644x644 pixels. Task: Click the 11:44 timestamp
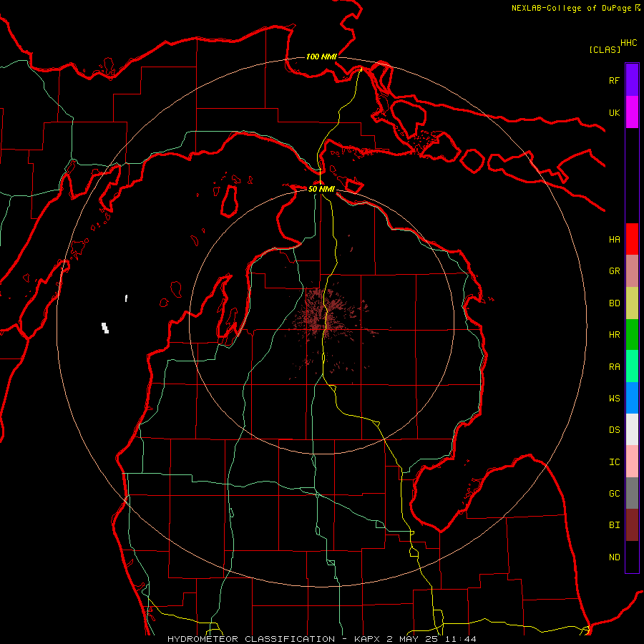[462, 639]
